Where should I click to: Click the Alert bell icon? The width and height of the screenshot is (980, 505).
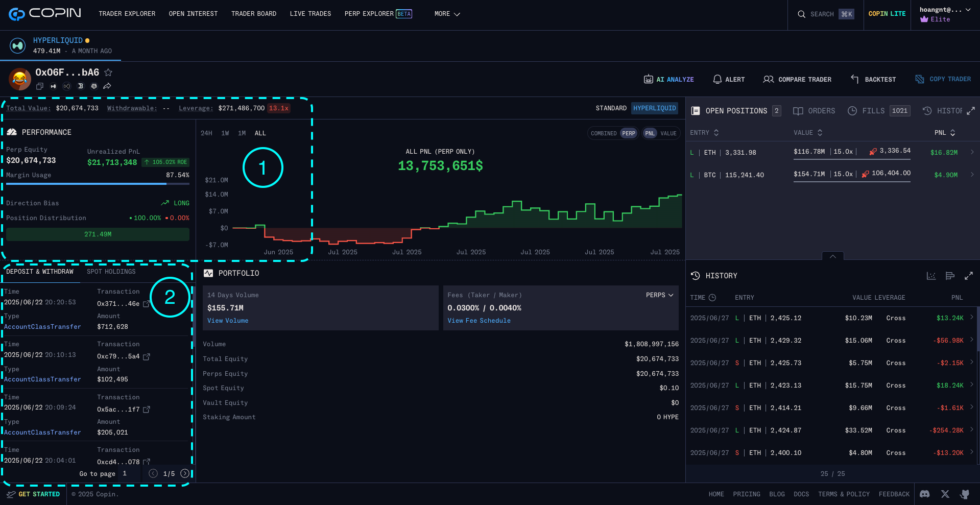click(718, 79)
